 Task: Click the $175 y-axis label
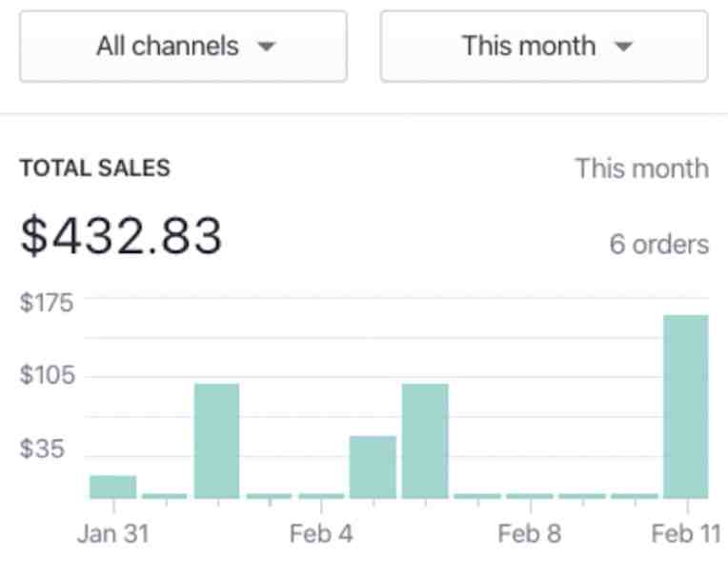47,303
